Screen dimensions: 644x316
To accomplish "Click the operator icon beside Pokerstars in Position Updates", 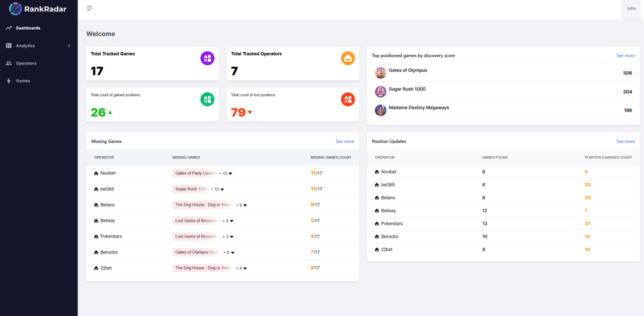I will coord(377,224).
